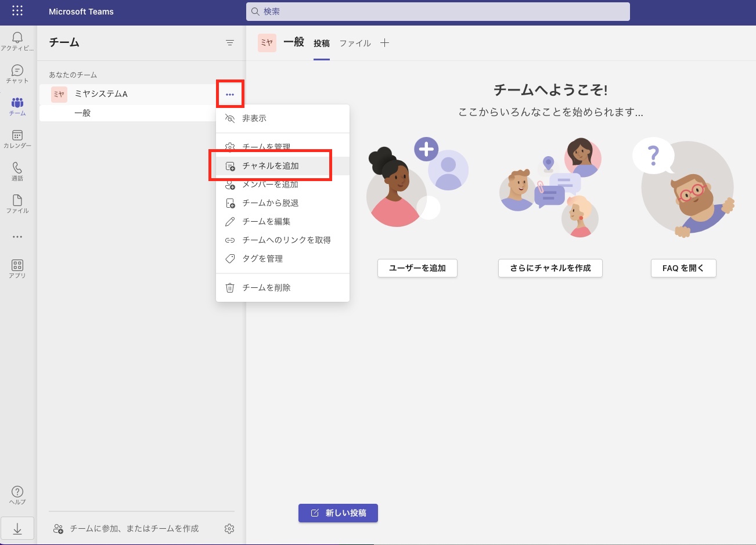756x545 pixels.
Task: Click the さらにチャネルを作成 button
Action: (550, 268)
